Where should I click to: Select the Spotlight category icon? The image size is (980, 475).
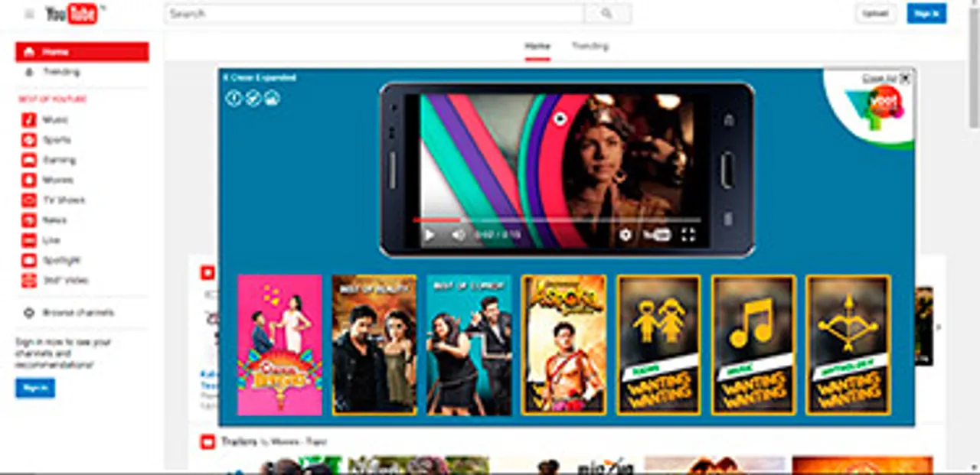coord(28,260)
